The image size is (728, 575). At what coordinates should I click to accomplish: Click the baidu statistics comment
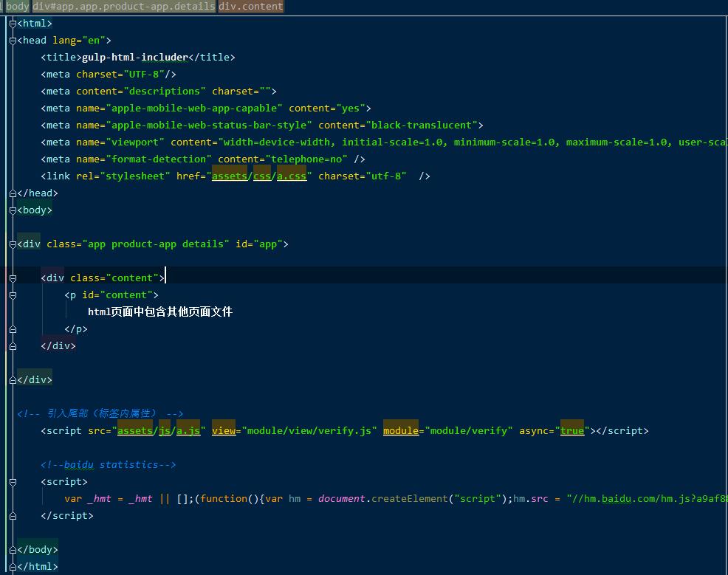pos(109,464)
